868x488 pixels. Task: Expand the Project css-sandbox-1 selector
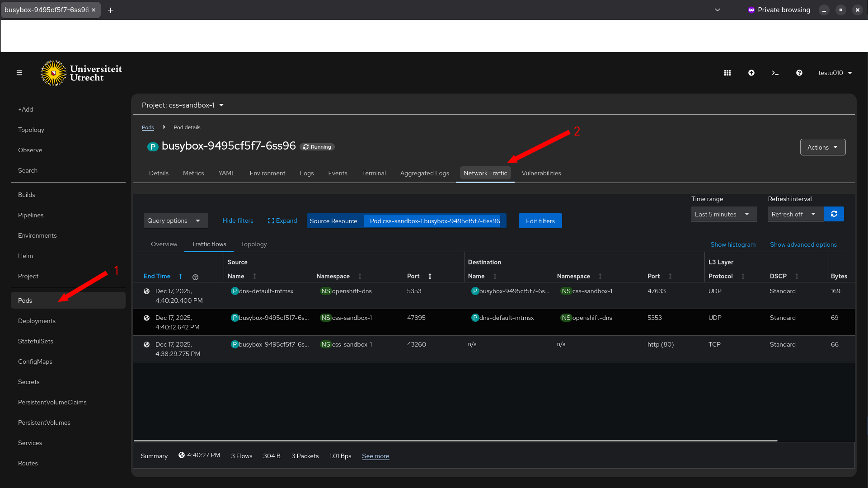tap(183, 105)
